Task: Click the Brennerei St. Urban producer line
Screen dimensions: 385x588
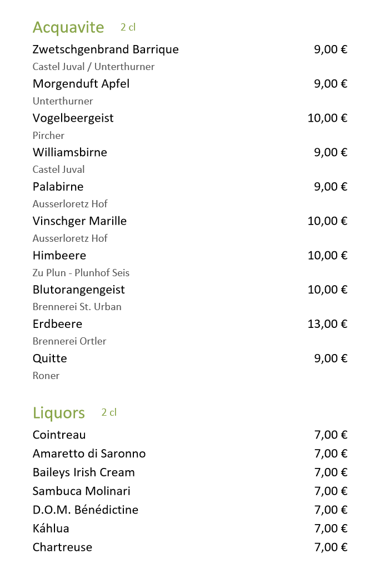Action: click(77, 307)
